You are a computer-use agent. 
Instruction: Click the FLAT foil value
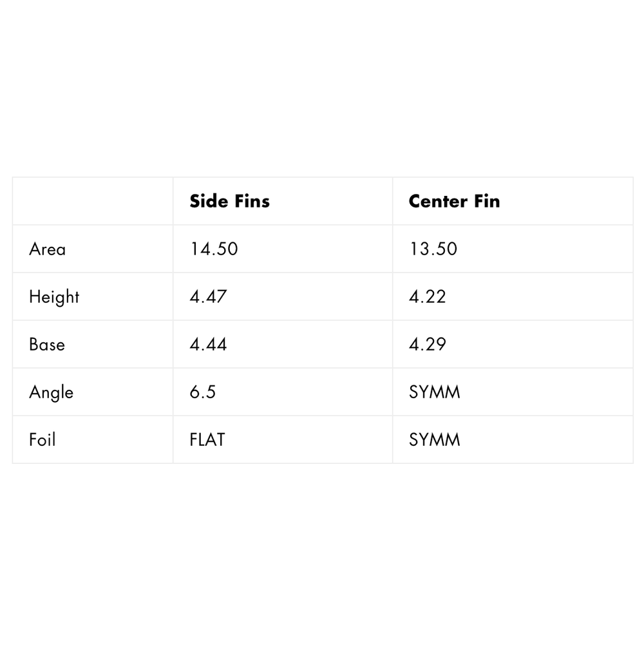click(207, 439)
